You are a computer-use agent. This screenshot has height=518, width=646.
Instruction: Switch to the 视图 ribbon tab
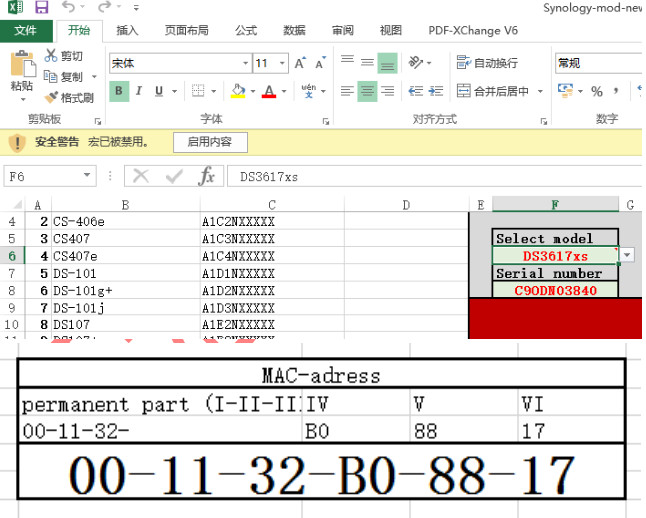click(391, 30)
